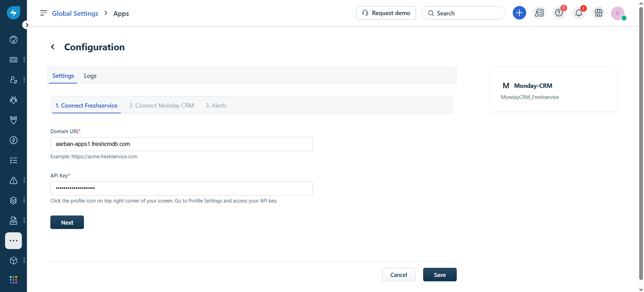Open the marketplace store icon in header
Viewport: 644px width, 292px height.
599,13
